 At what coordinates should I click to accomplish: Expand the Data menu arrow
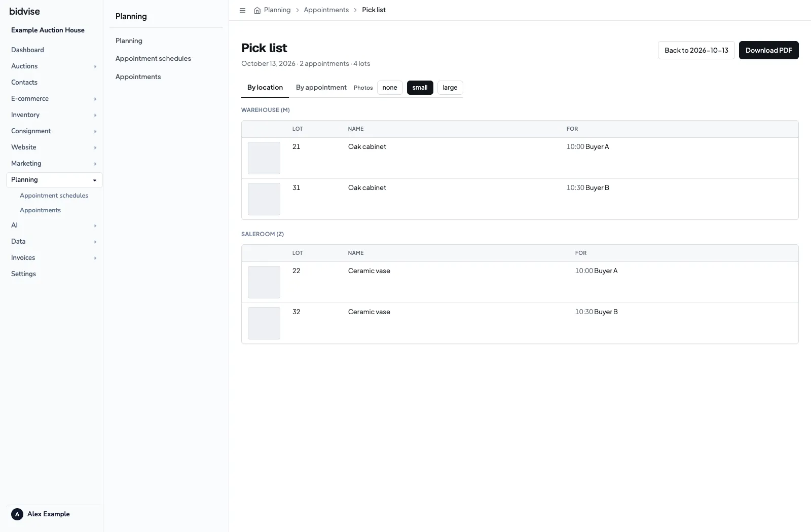pyautogui.click(x=95, y=242)
